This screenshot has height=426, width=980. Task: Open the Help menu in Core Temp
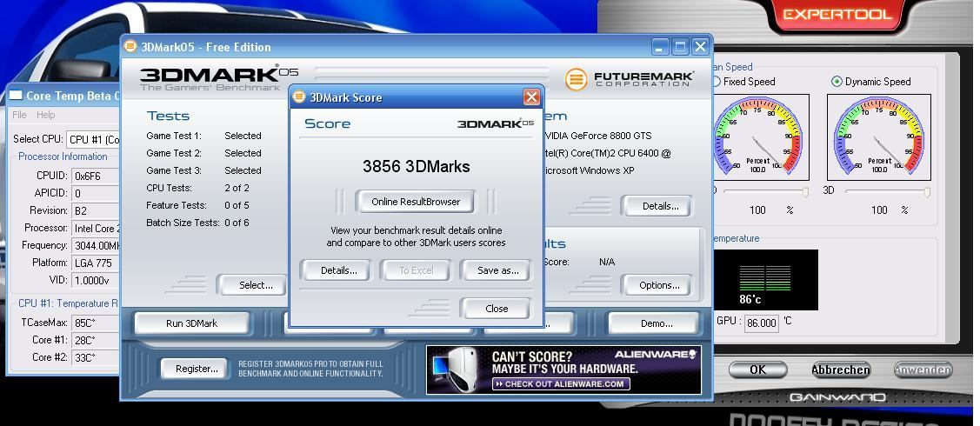coord(45,115)
